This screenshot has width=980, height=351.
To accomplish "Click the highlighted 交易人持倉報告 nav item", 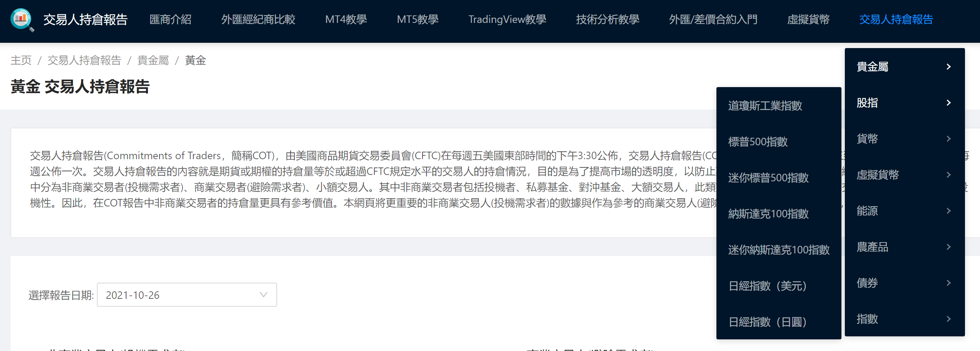I will pos(896,20).
